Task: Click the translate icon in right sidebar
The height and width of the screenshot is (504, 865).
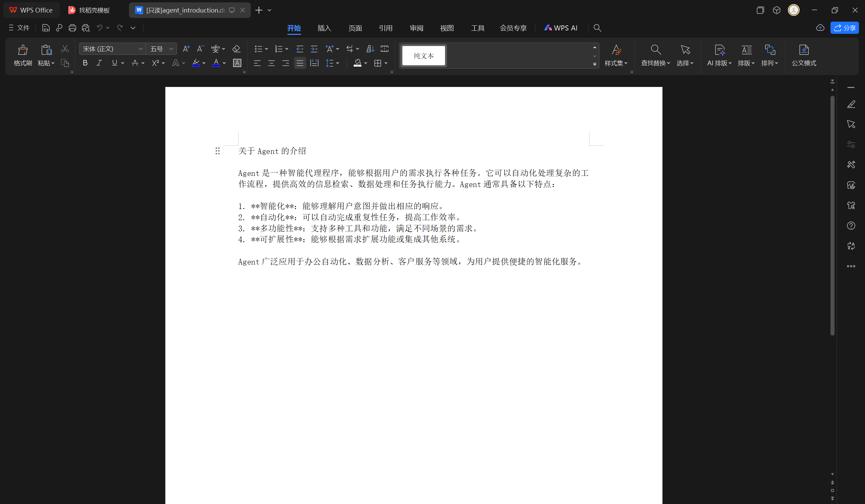Action: coord(851,246)
